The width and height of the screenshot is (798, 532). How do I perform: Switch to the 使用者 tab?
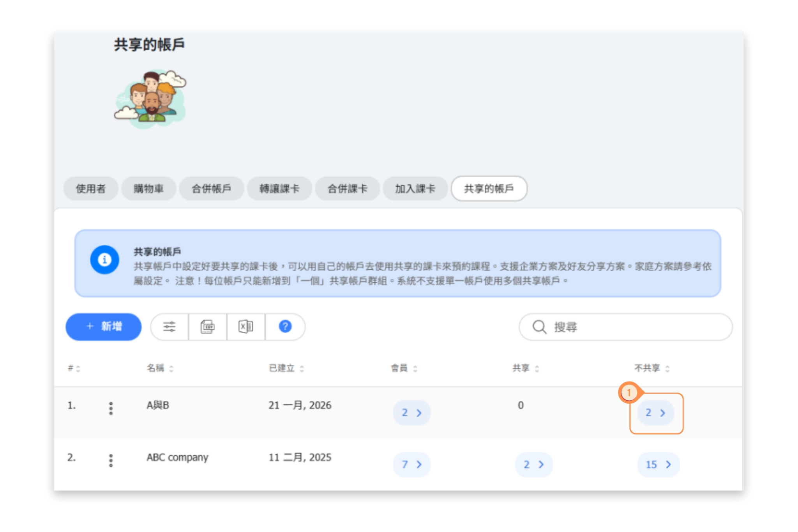click(x=90, y=189)
